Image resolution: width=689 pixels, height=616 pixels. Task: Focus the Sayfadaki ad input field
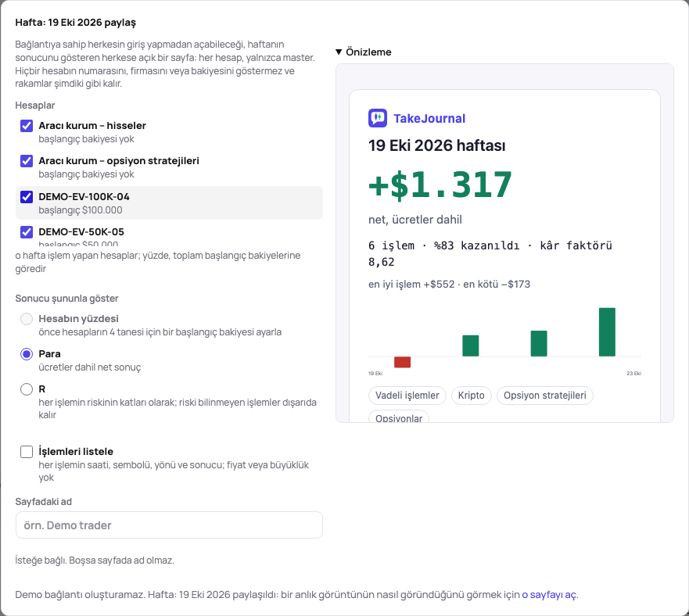[169, 525]
